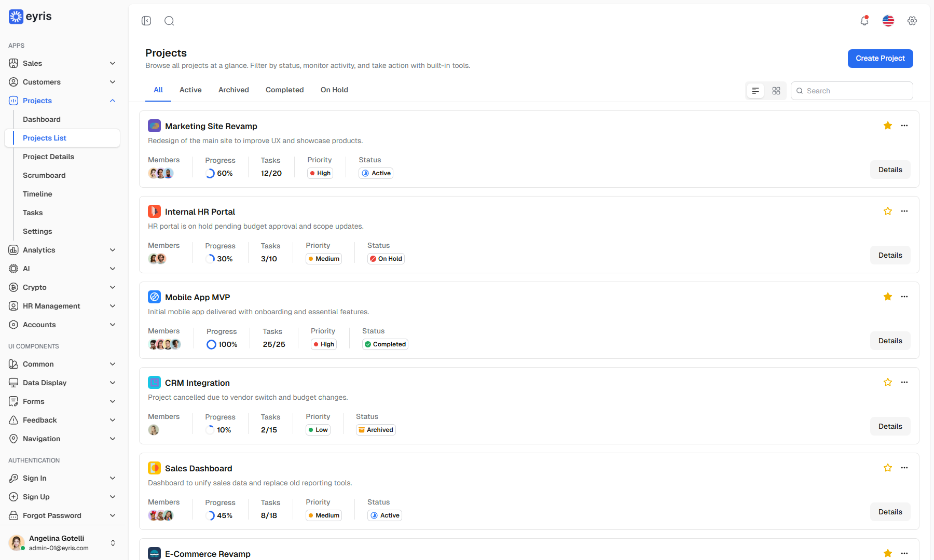
Task: Focus the projects Search field
Action: tap(852, 91)
